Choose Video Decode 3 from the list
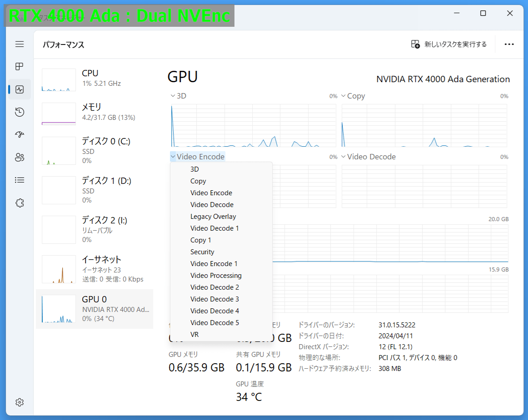The width and height of the screenshot is (528, 420). pos(221,299)
